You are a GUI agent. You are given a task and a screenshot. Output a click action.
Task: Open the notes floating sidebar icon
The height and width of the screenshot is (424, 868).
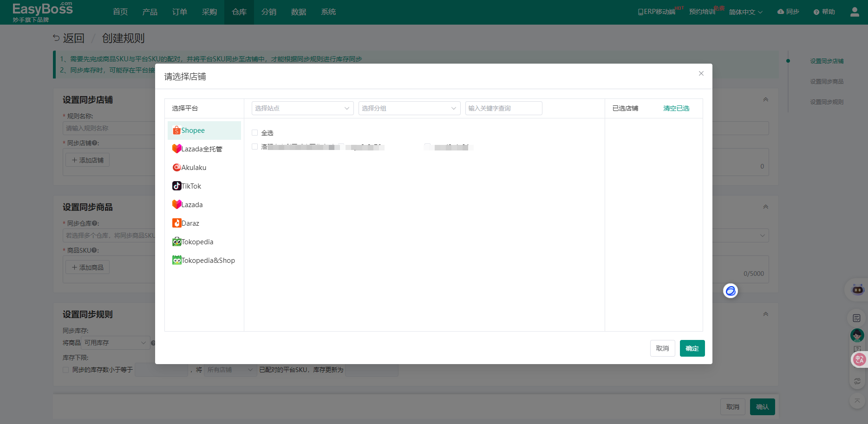(x=857, y=318)
